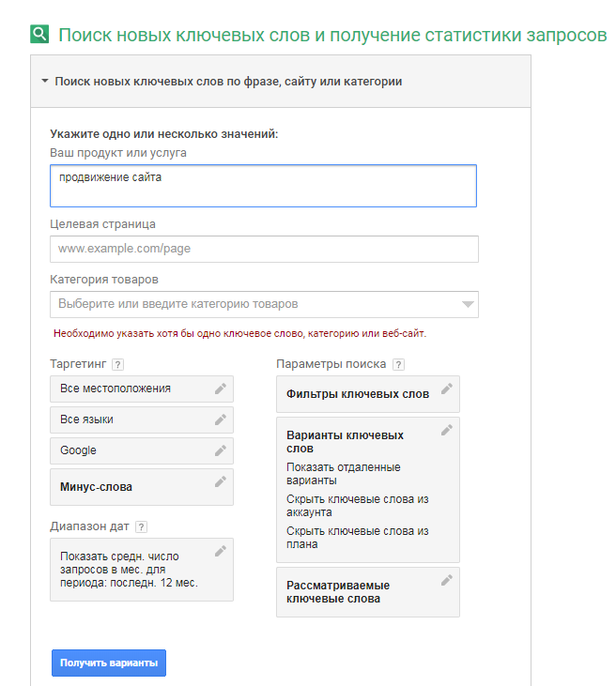Click the 'Целевая страница' URL field
Viewport: 616px width, 686px height.
coord(263,249)
